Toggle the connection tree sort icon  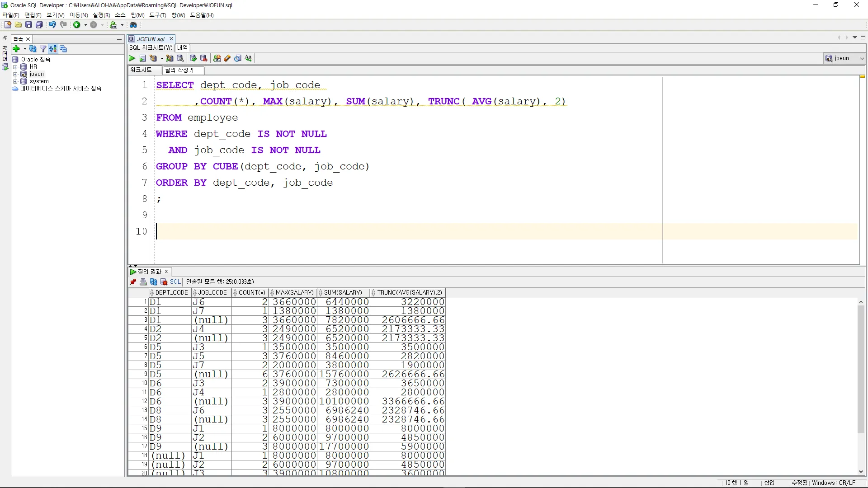click(53, 49)
